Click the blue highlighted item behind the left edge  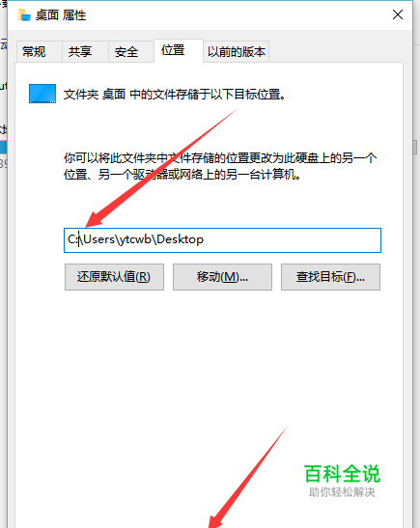tap(3, 148)
